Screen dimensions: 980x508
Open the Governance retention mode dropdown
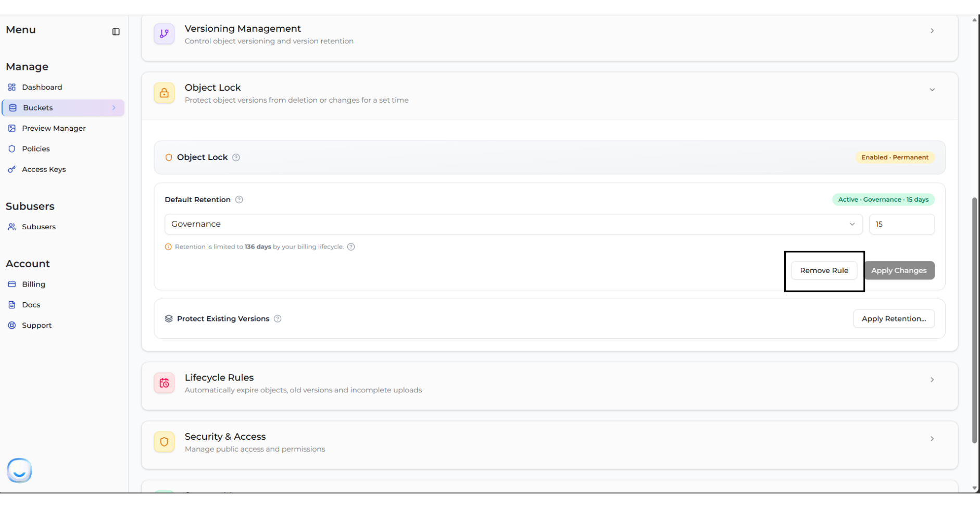pos(513,224)
